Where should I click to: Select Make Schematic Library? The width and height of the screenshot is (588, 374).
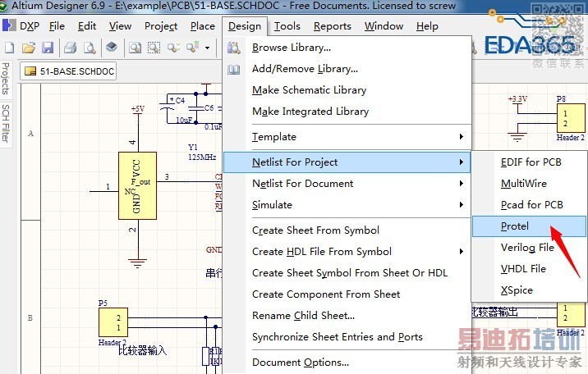347,90
